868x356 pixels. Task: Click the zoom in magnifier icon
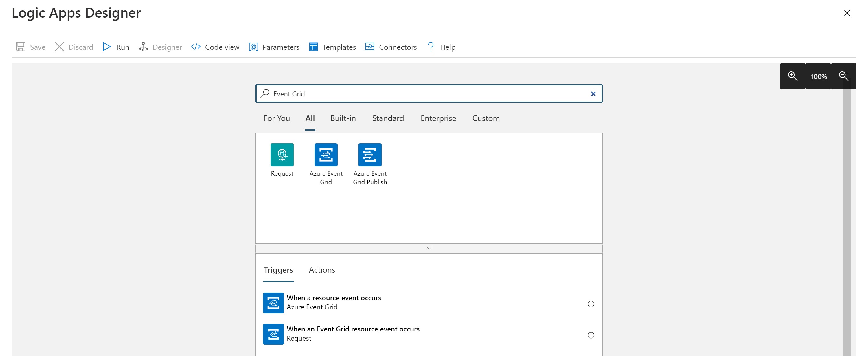point(792,76)
